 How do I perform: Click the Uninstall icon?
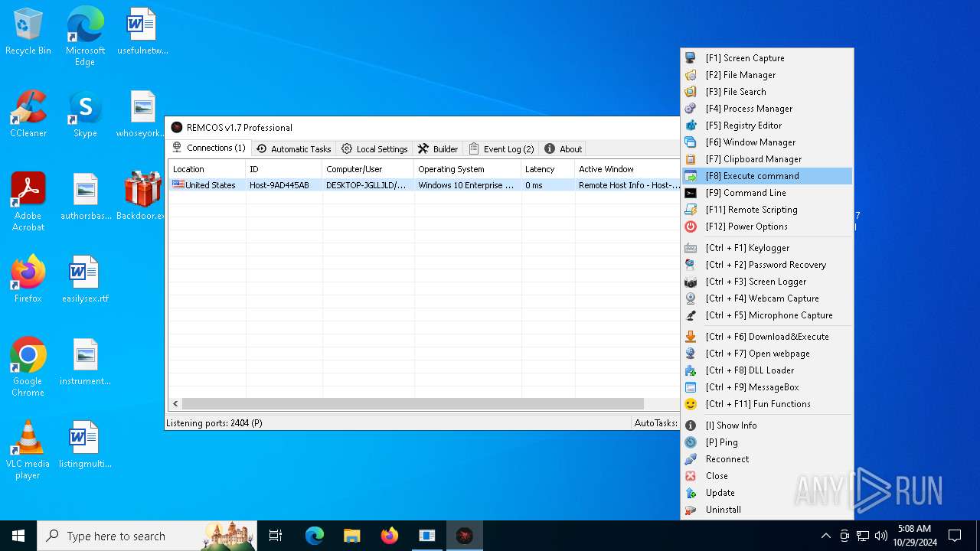[691, 510]
